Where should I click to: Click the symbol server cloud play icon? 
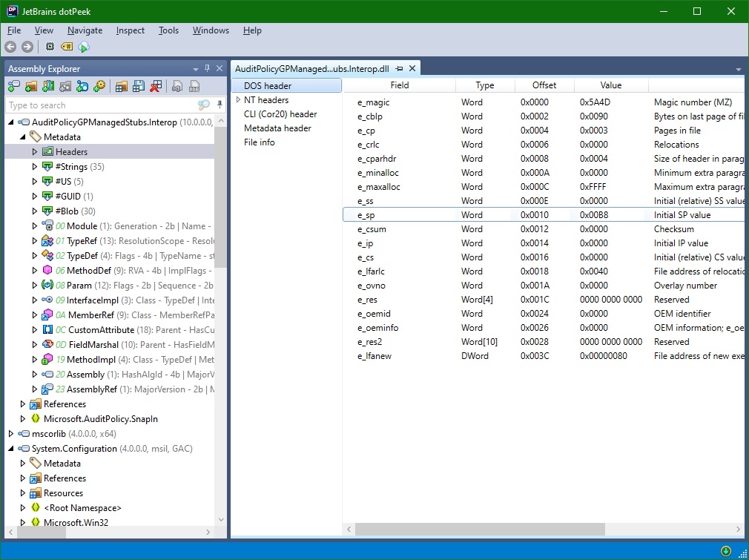pos(84,46)
